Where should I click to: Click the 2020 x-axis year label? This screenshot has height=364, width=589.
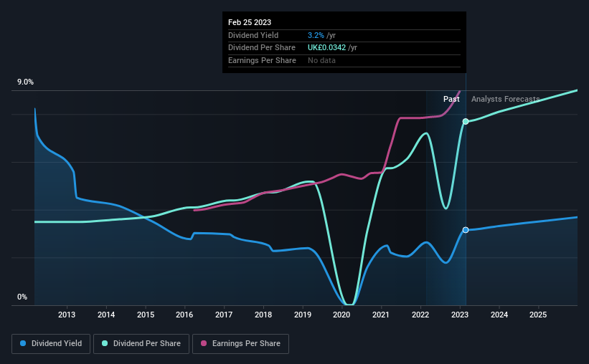[x=341, y=315]
